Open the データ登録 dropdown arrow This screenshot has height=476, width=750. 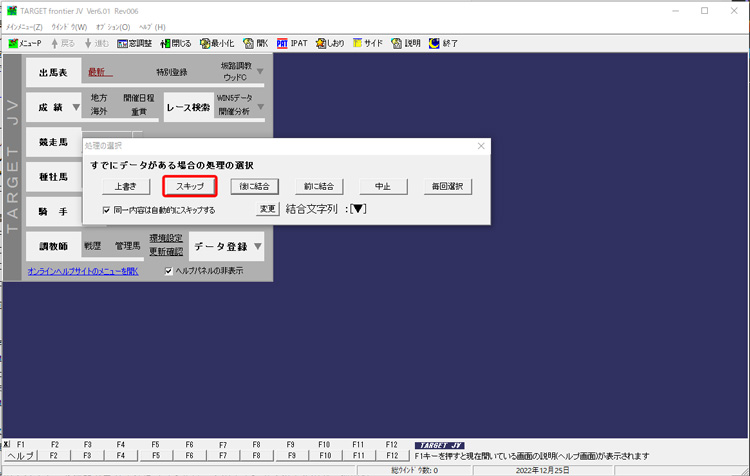(x=258, y=245)
